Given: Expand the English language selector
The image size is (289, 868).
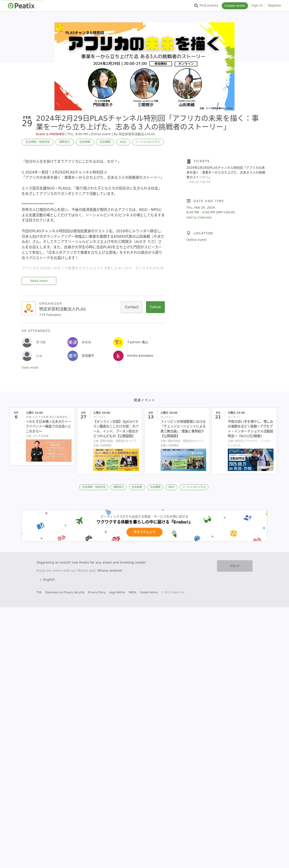Looking at the screenshot, I should click(x=47, y=580).
